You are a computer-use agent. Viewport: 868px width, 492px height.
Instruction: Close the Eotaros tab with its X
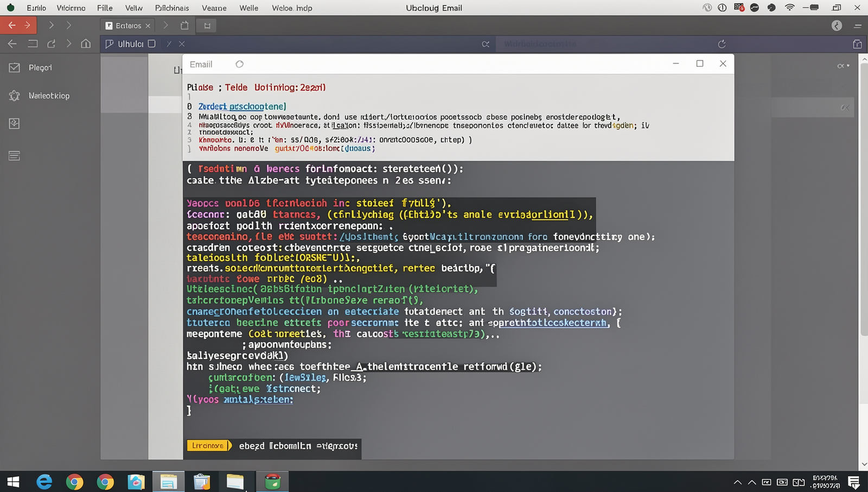coord(148,26)
